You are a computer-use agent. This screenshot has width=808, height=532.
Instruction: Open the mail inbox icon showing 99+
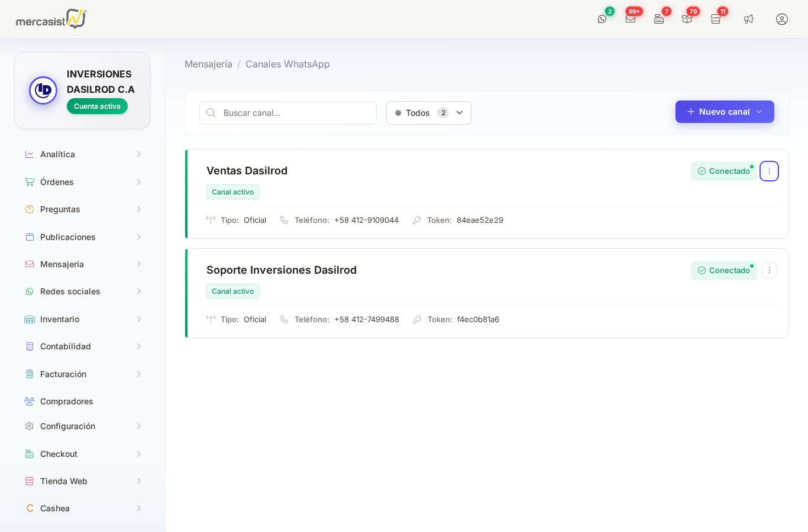tap(631, 19)
